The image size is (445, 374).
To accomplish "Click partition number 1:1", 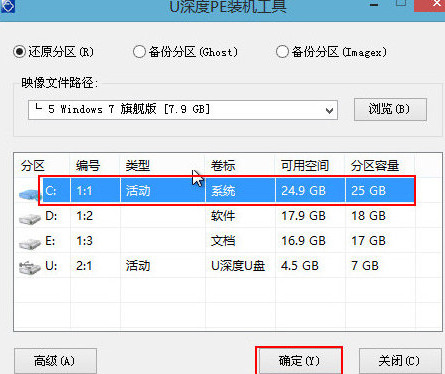I will (x=84, y=191).
